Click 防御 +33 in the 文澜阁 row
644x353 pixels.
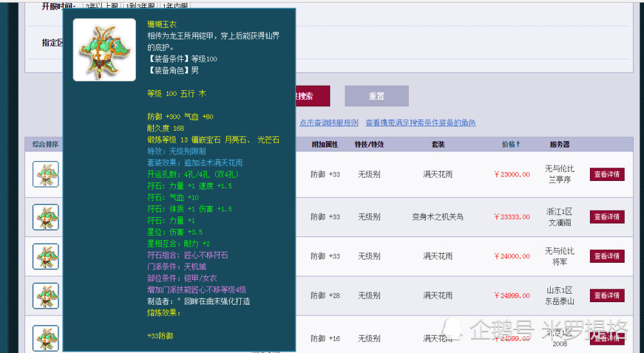point(325,217)
